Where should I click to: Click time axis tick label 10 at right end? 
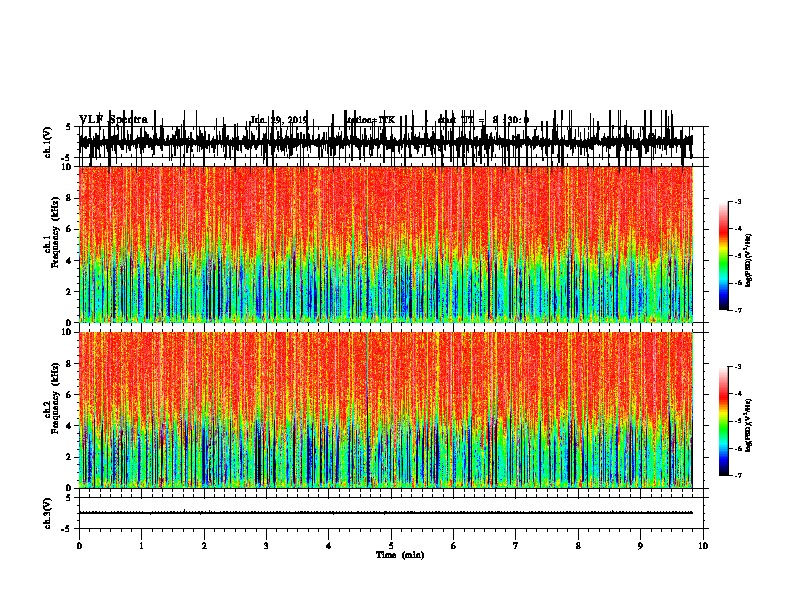703,546
